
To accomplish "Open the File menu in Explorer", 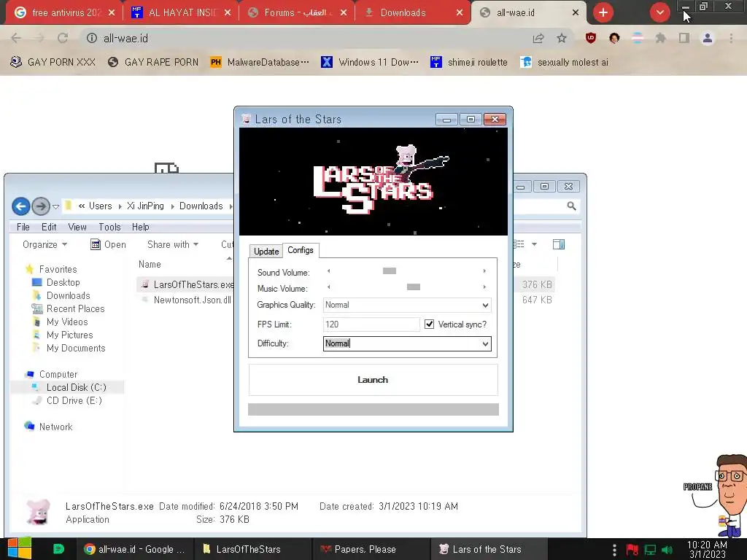I will point(23,227).
